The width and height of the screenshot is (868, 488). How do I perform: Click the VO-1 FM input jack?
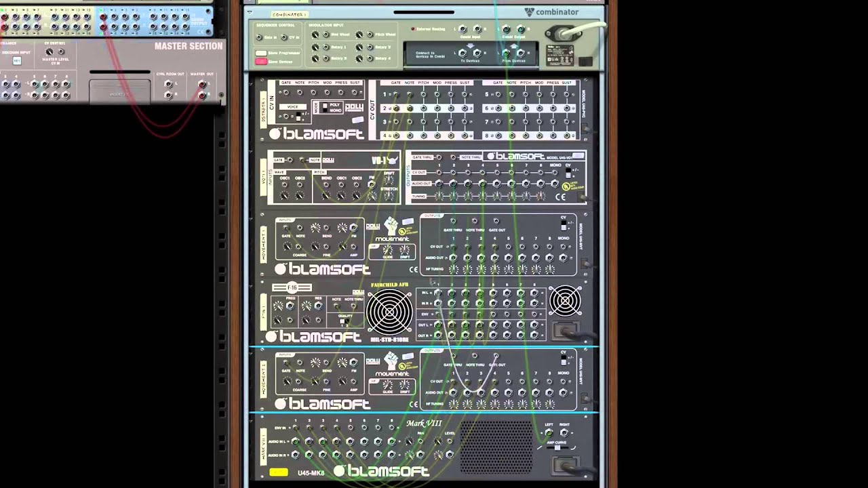(x=371, y=184)
